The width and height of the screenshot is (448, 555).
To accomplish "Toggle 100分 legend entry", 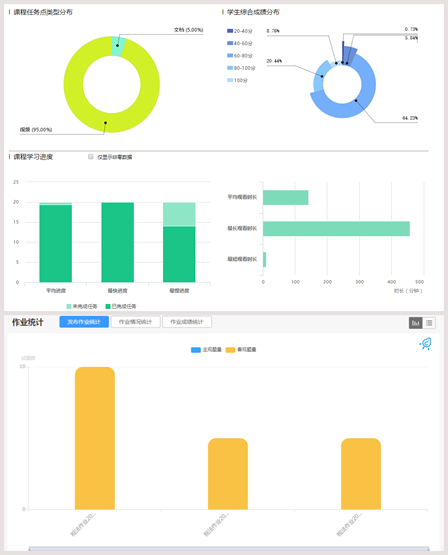I will pyautogui.click(x=230, y=80).
